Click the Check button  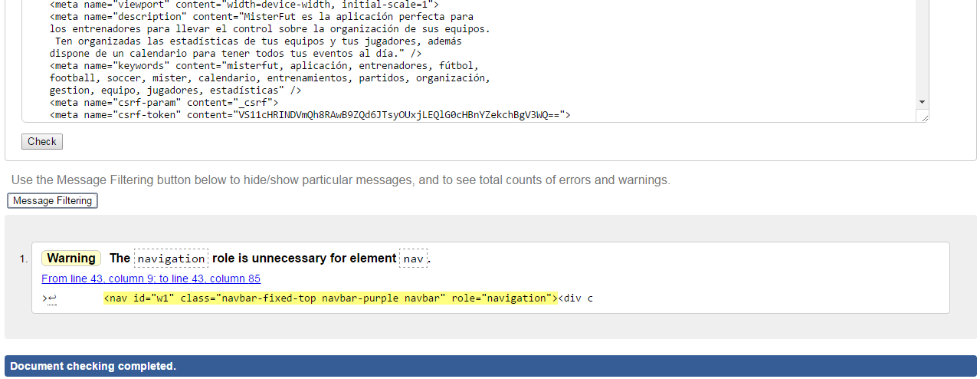[x=42, y=142]
